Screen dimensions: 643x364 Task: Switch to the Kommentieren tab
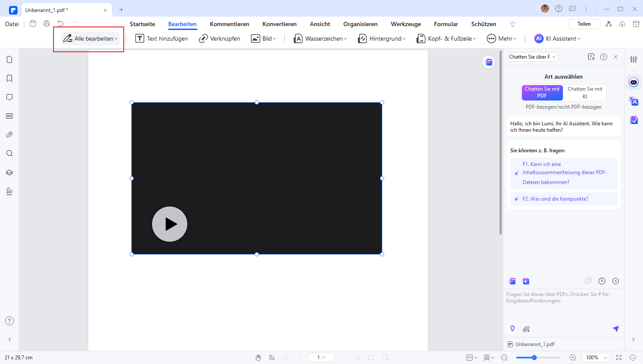229,24
